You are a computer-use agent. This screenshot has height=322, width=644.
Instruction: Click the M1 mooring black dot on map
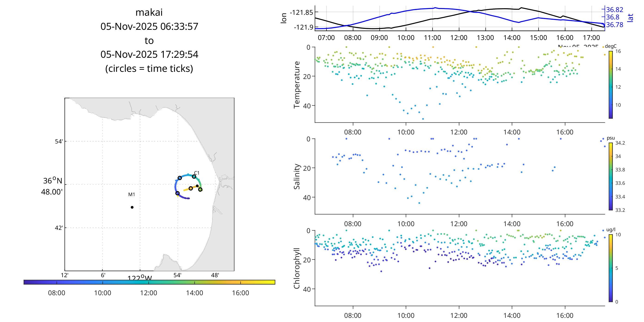pos(132,207)
